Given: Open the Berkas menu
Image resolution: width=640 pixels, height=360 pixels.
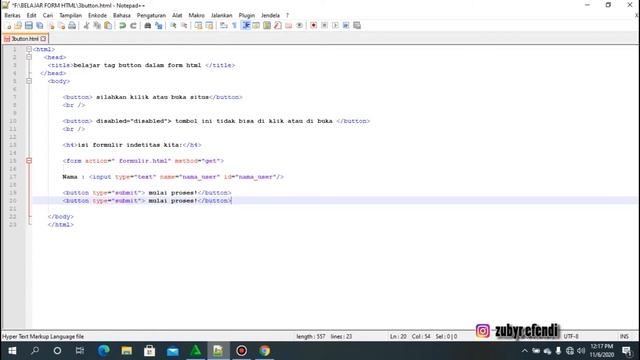Looking at the screenshot, I should [x=12, y=16].
